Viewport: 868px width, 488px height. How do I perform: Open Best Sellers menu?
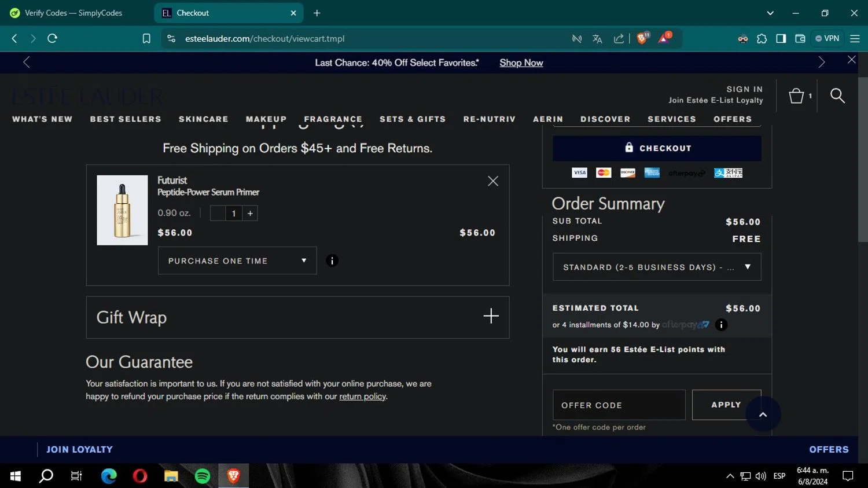click(x=126, y=119)
